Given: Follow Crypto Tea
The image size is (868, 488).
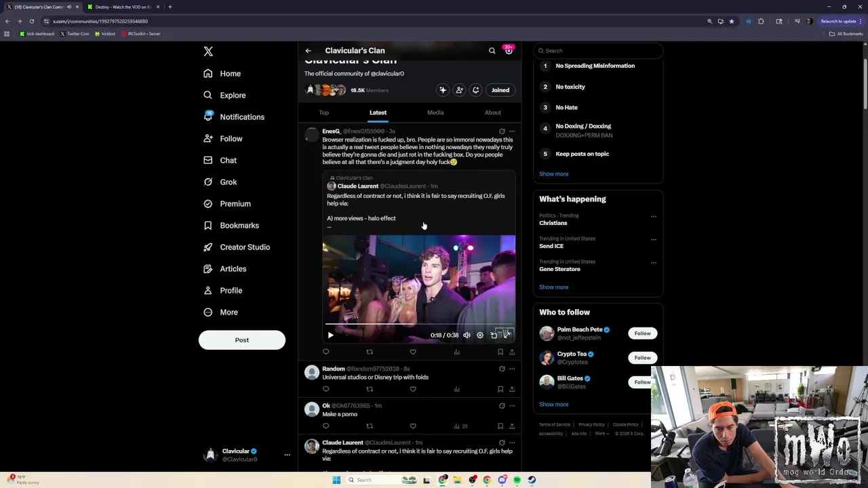Looking at the screenshot, I should point(642,358).
